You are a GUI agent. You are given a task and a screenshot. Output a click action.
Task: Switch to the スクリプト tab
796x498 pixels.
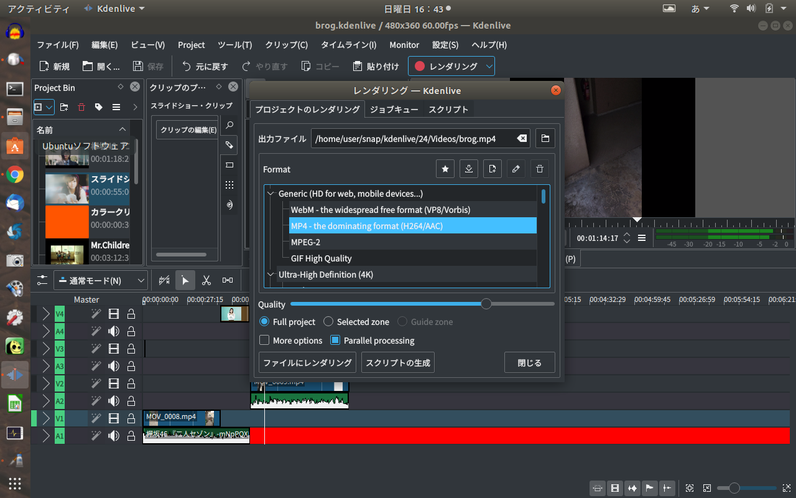[448, 109]
